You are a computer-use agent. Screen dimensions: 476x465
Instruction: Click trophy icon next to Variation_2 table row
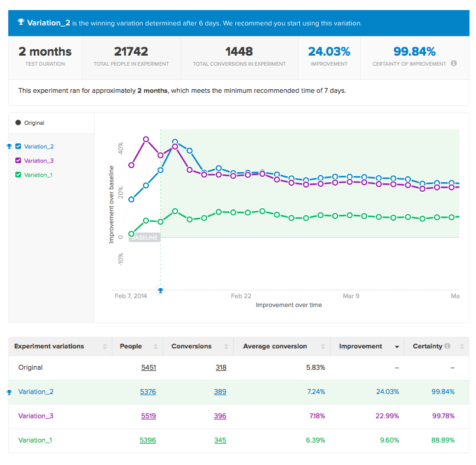coord(9,392)
